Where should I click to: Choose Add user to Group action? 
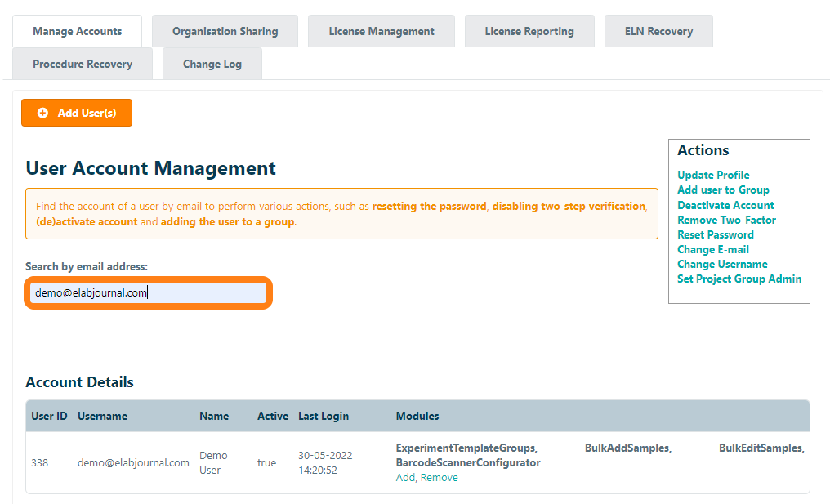click(x=722, y=190)
